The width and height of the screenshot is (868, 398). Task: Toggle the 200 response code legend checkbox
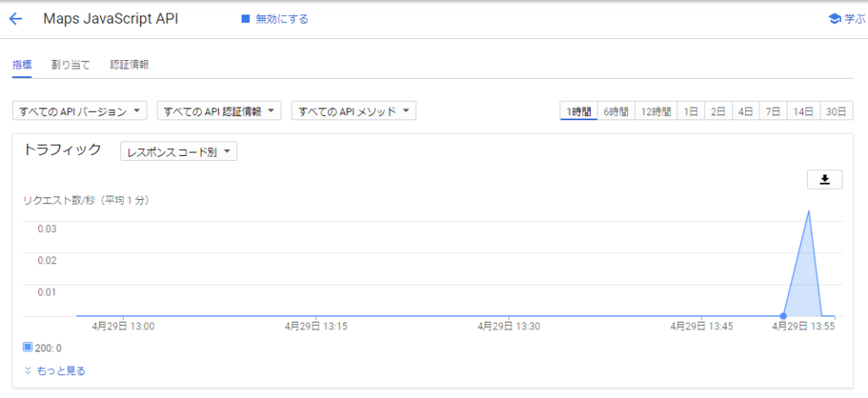pos(28,347)
